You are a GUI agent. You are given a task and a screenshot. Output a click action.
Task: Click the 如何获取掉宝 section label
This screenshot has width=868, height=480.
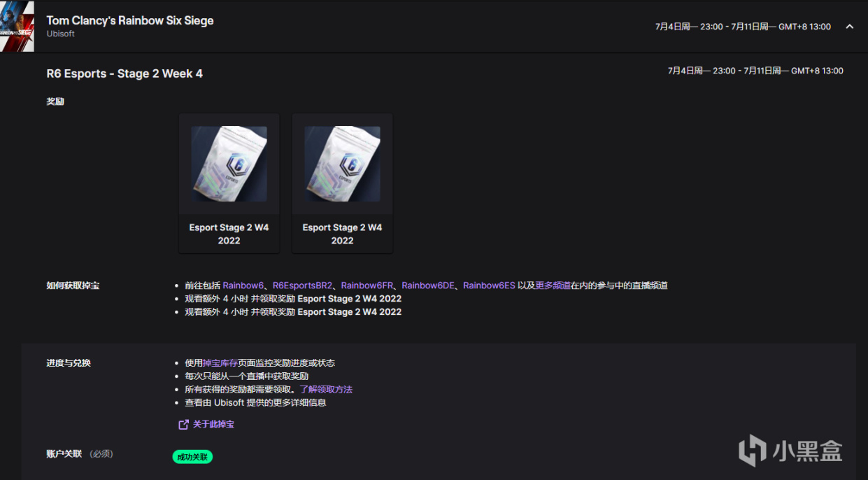point(73,285)
